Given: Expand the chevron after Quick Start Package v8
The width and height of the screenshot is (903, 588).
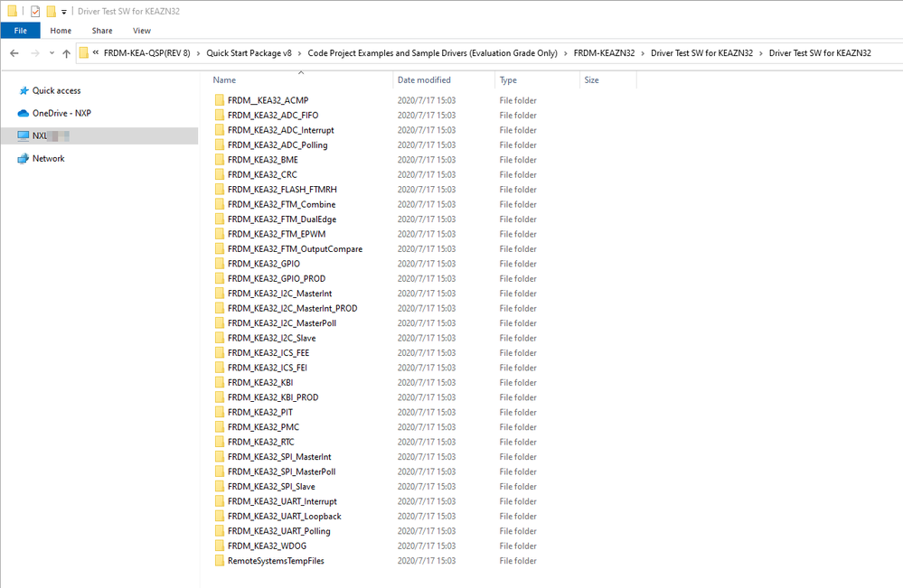Looking at the screenshot, I should coord(299,53).
